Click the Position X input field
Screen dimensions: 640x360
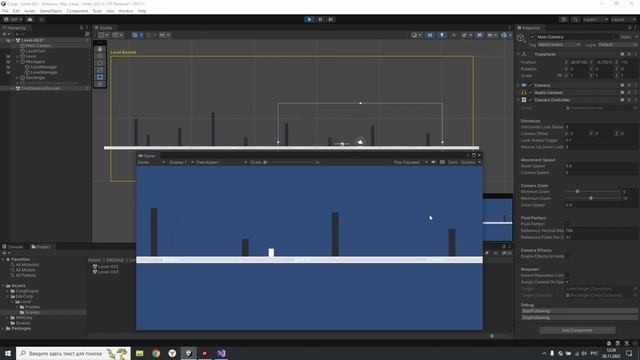coord(579,62)
